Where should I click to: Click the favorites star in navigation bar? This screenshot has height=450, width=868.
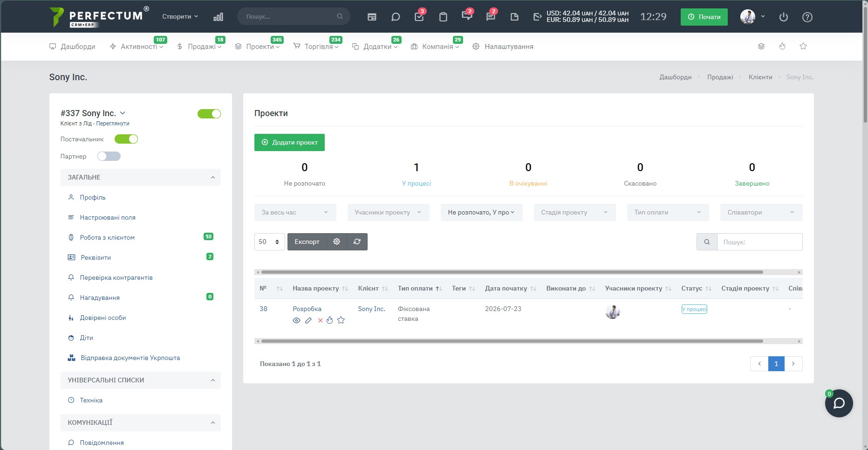tap(803, 46)
